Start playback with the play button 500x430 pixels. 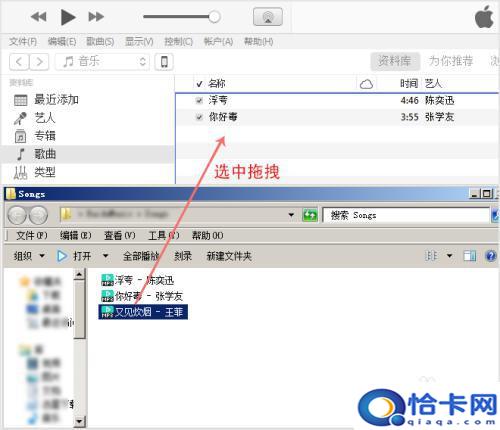tap(68, 17)
